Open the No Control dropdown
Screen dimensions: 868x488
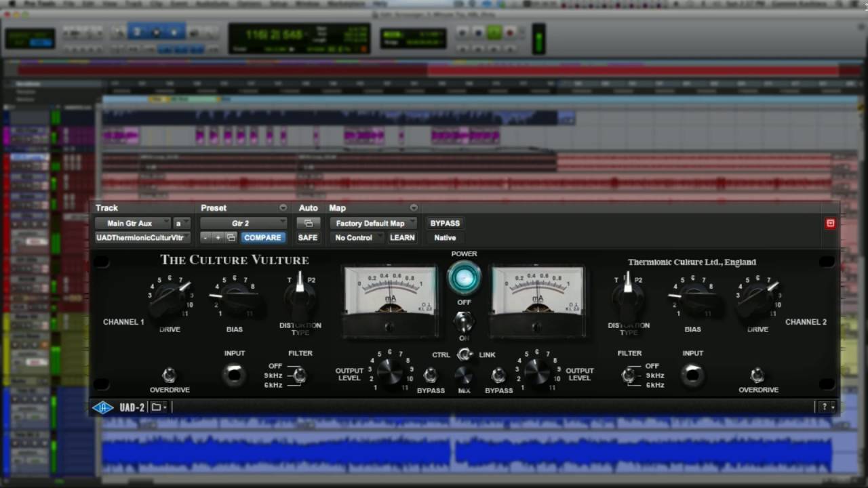[x=357, y=238]
